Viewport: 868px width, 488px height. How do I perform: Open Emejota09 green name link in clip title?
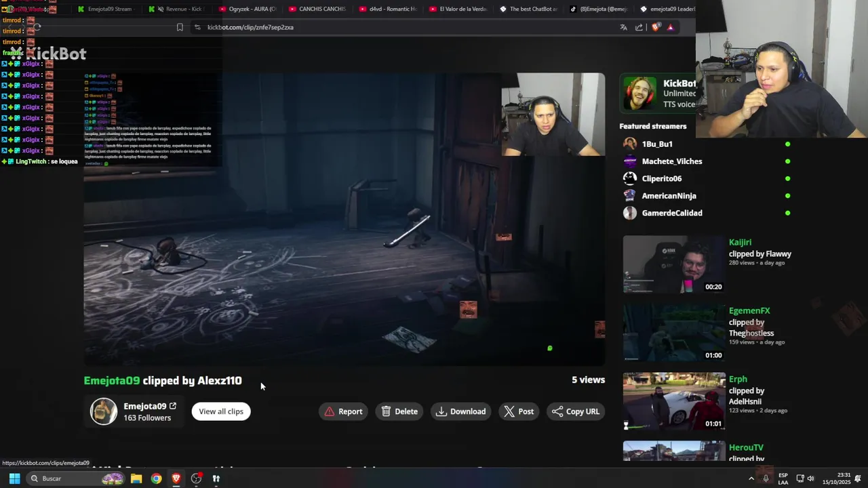112,380
